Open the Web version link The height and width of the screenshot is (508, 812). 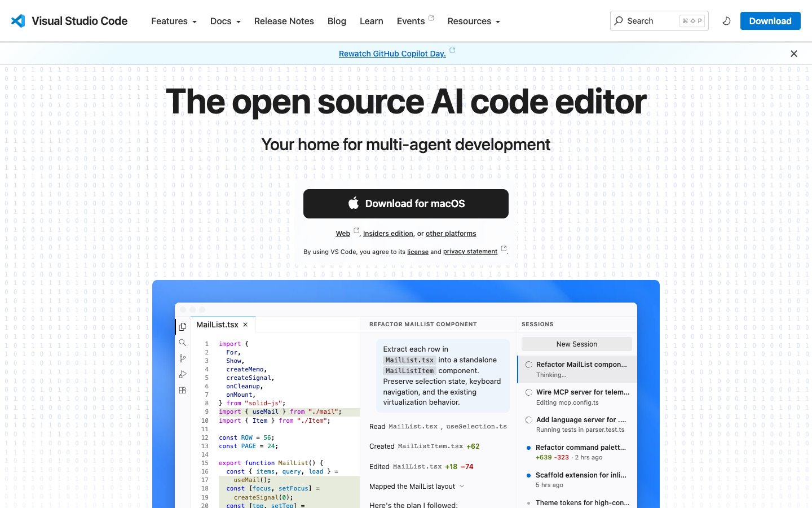343,234
